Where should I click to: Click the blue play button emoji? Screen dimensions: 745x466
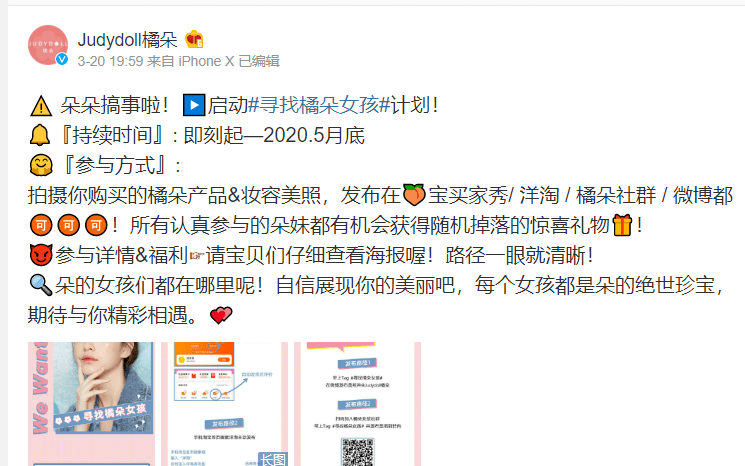(x=194, y=105)
